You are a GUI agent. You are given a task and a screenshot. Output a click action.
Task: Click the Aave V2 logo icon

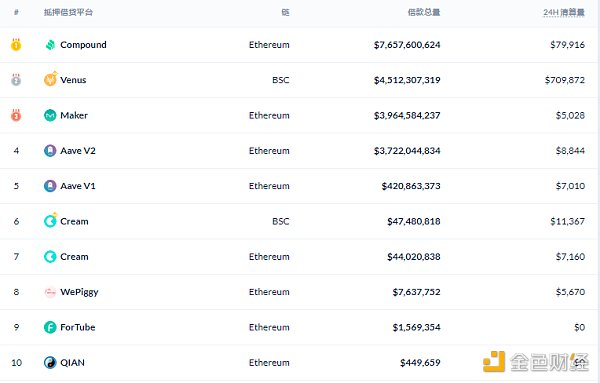(x=50, y=150)
